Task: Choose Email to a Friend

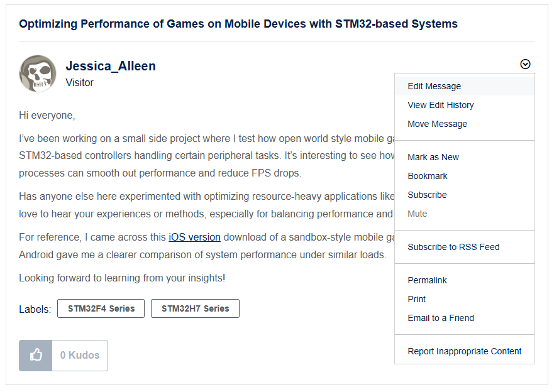Action: point(441,318)
